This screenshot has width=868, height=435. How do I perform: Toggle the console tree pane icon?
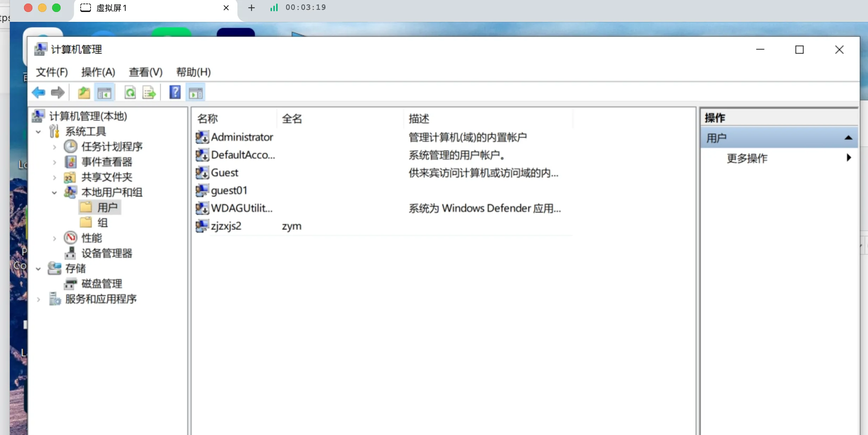(104, 92)
